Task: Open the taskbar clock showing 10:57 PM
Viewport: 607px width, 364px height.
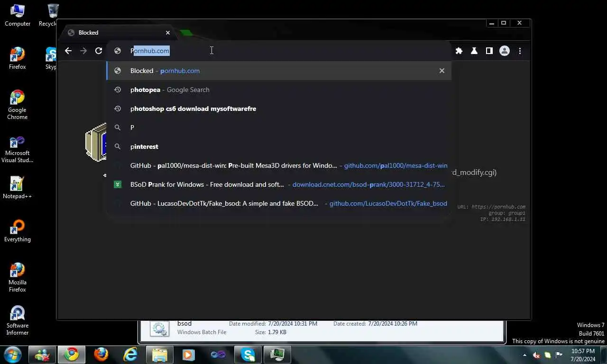Action: coord(583,355)
